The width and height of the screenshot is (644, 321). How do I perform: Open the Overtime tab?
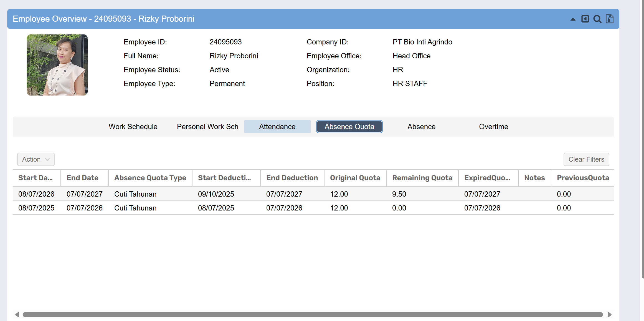point(493,127)
